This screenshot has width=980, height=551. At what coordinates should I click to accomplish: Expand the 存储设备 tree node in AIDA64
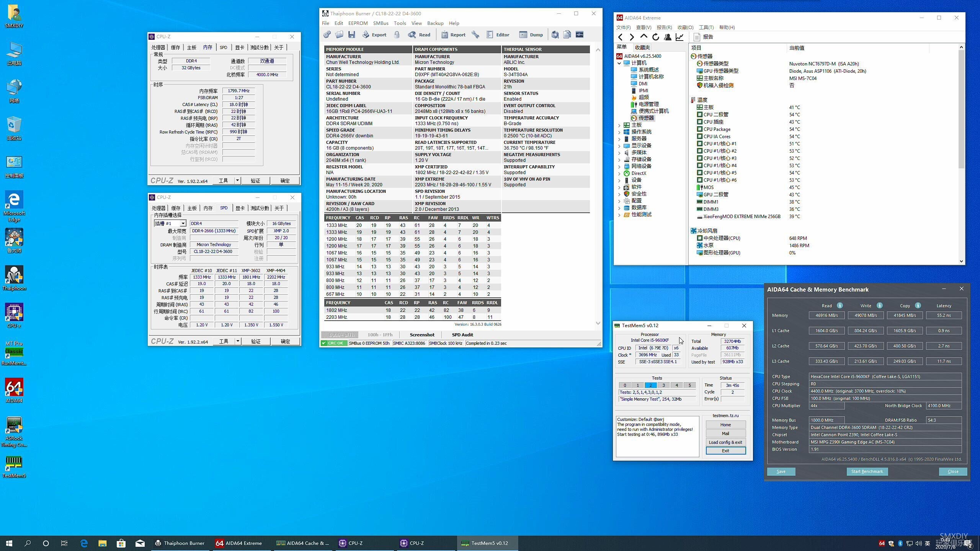click(x=619, y=160)
